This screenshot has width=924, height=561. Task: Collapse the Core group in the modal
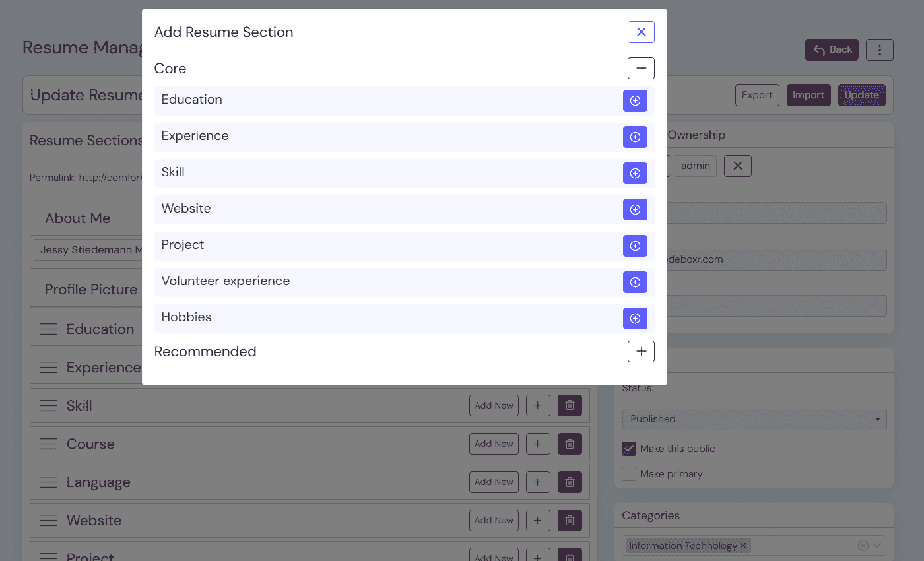[x=640, y=69]
